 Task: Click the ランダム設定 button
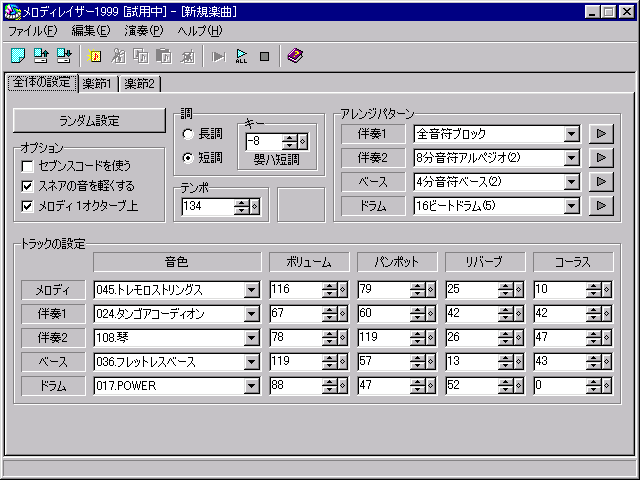tap(89, 120)
